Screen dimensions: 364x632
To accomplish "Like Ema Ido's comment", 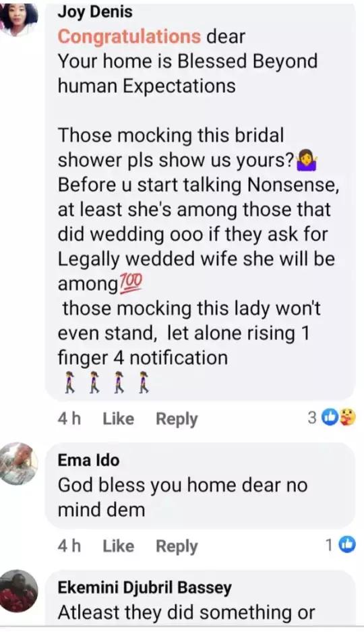I will tap(119, 546).
